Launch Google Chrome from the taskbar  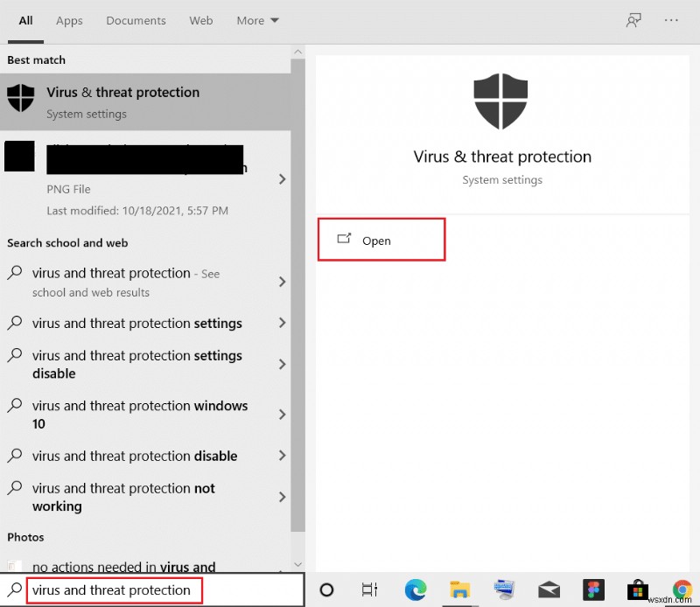pyautogui.click(x=682, y=590)
